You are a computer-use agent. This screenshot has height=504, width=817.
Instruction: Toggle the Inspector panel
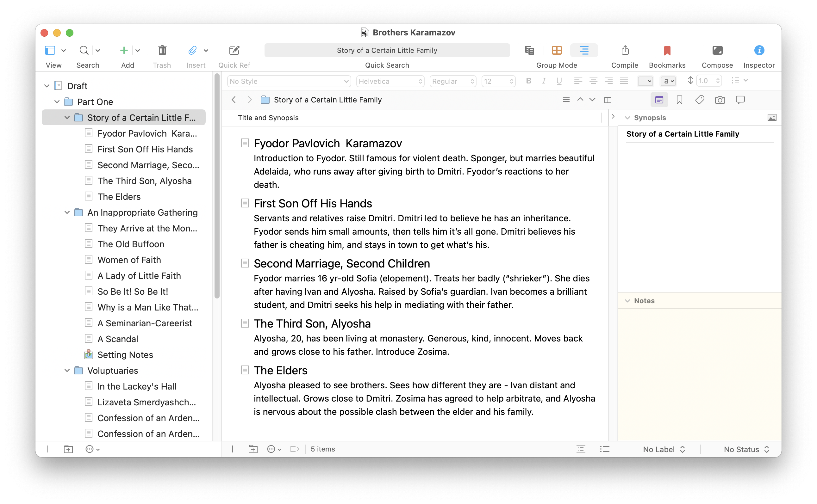pyautogui.click(x=758, y=50)
